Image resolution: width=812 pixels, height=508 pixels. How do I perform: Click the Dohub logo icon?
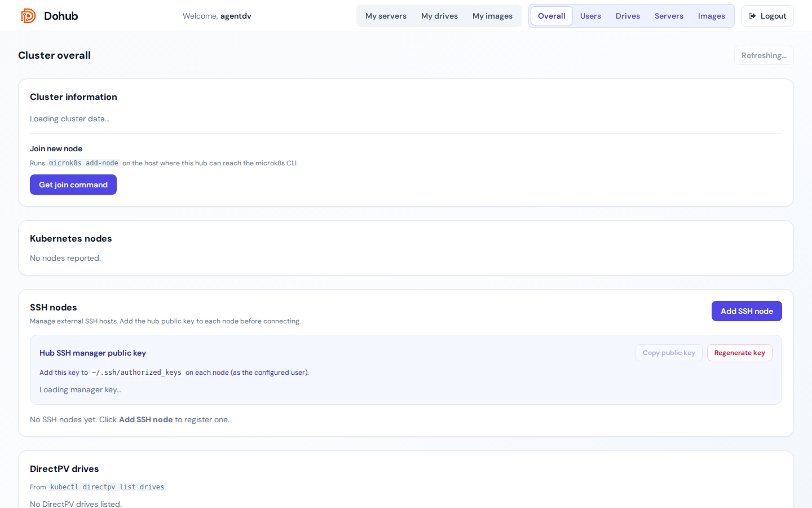(x=28, y=16)
